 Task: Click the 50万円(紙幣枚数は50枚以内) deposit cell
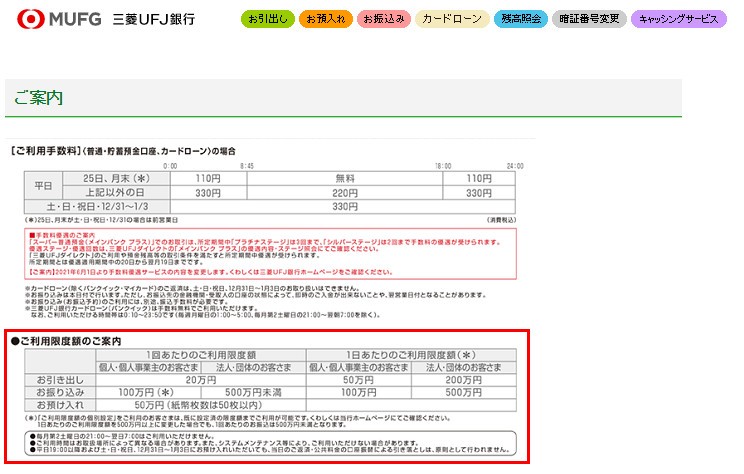201,405
